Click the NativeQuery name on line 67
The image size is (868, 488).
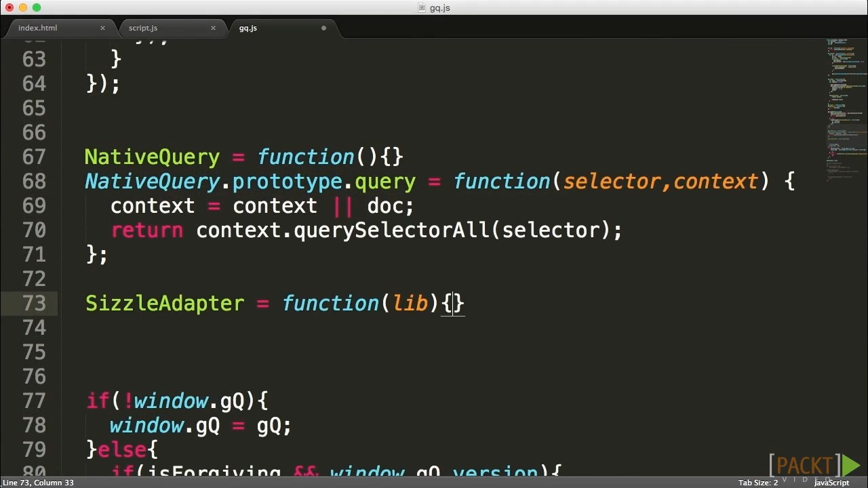152,157
